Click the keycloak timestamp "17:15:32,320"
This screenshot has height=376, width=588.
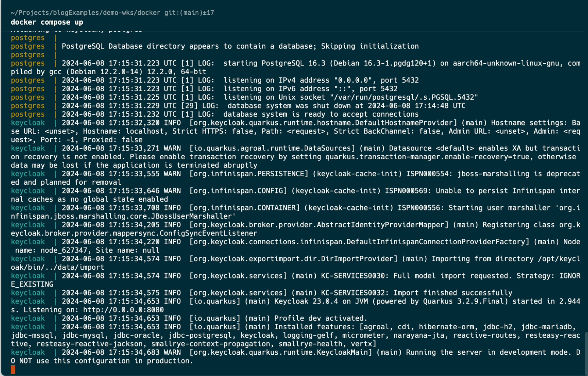tap(134, 123)
